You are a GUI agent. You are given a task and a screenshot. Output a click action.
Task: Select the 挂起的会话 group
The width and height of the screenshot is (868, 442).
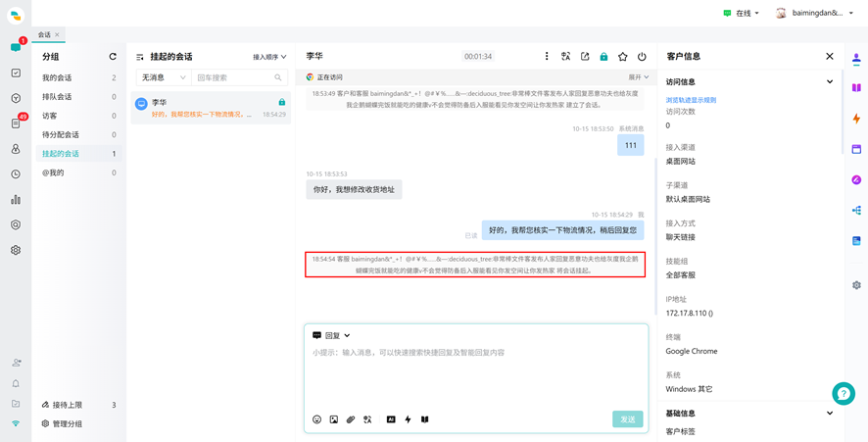click(x=79, y=154)
